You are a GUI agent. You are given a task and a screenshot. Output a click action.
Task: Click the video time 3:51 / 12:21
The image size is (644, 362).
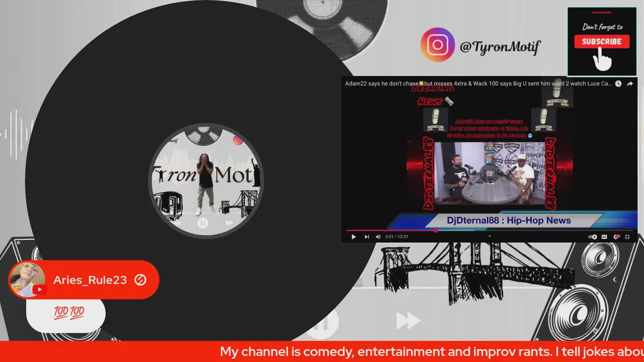coord(396,237)
